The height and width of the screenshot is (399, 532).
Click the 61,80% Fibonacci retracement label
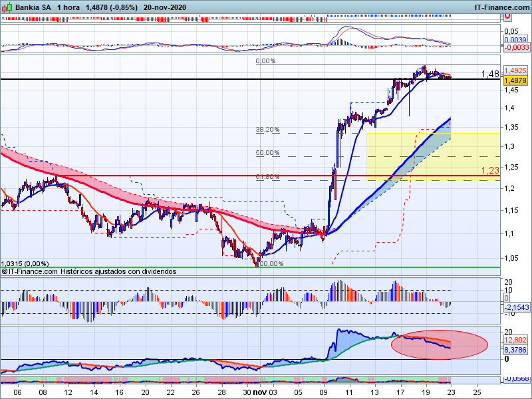click(268, 177)
